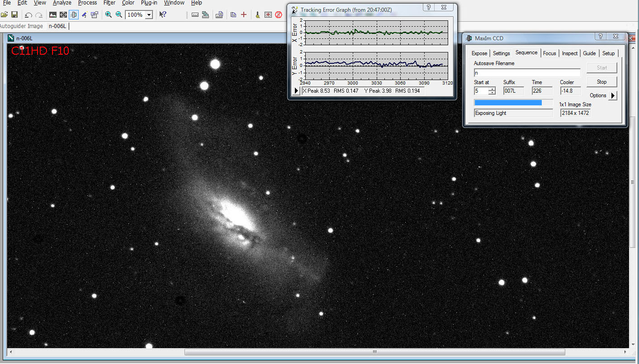Screen dimensions: 639x364
Task: Click the Tracking Error Graph help button
Action: coord(429,8)
